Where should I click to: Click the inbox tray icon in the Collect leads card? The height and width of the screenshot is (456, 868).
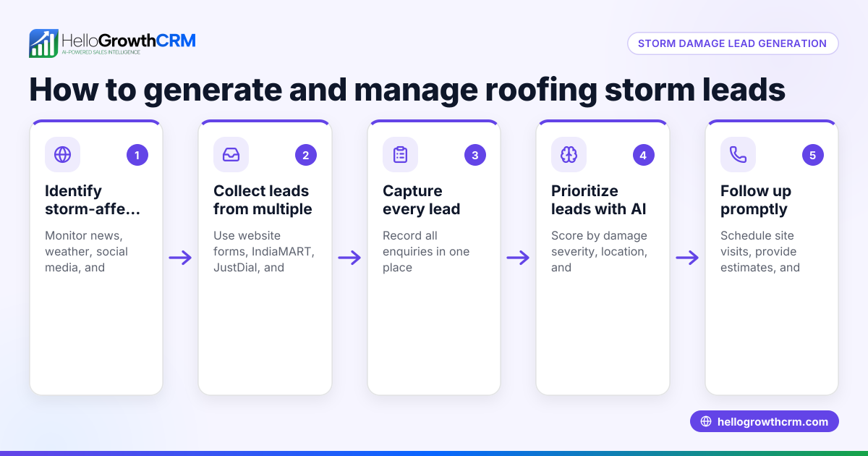pos(231,154)
